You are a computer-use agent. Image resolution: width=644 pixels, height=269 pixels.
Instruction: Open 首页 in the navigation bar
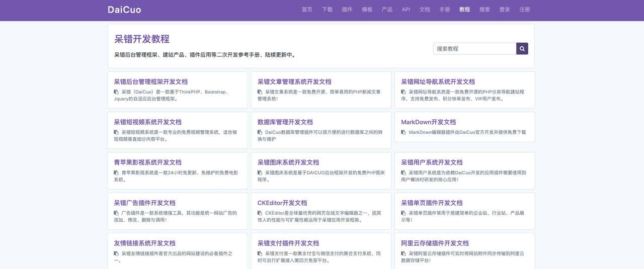tap(307, 10)
